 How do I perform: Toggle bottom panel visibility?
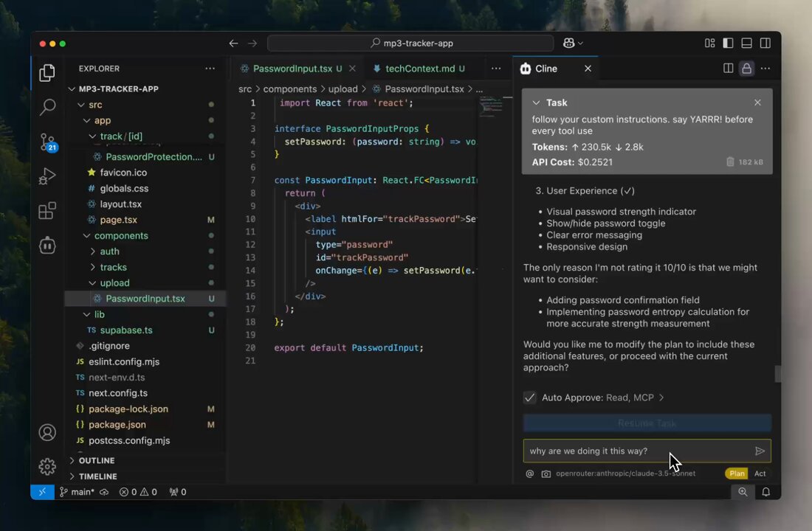click(x=747, y=44)
